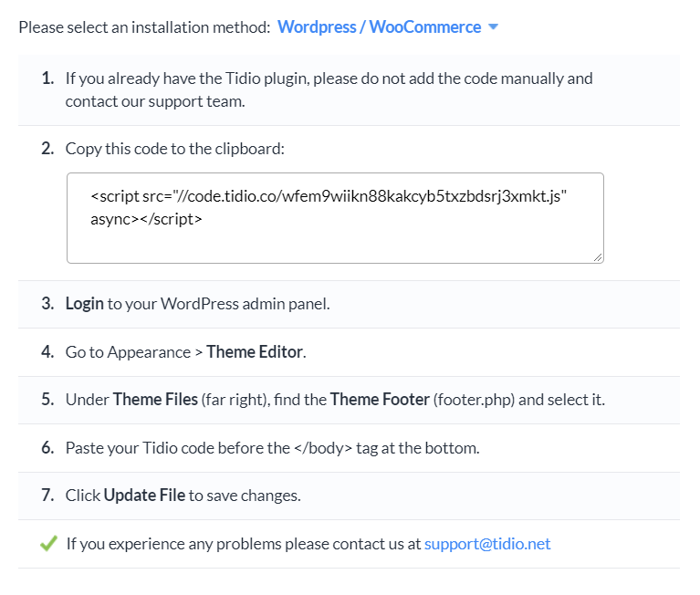700x595 pixels.
Task: Click the script src line in code box
Action: [x=329, y=196]
